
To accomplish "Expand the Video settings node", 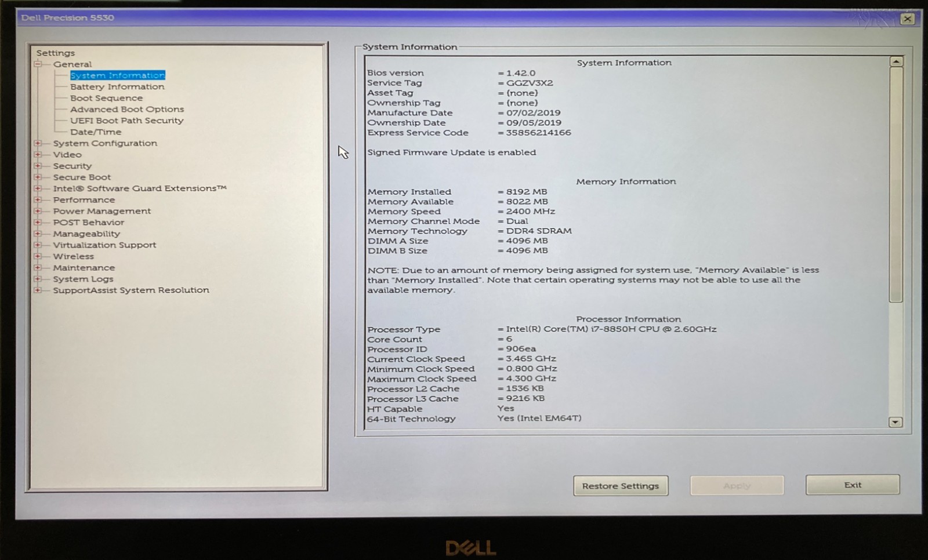I will point(38,155).
